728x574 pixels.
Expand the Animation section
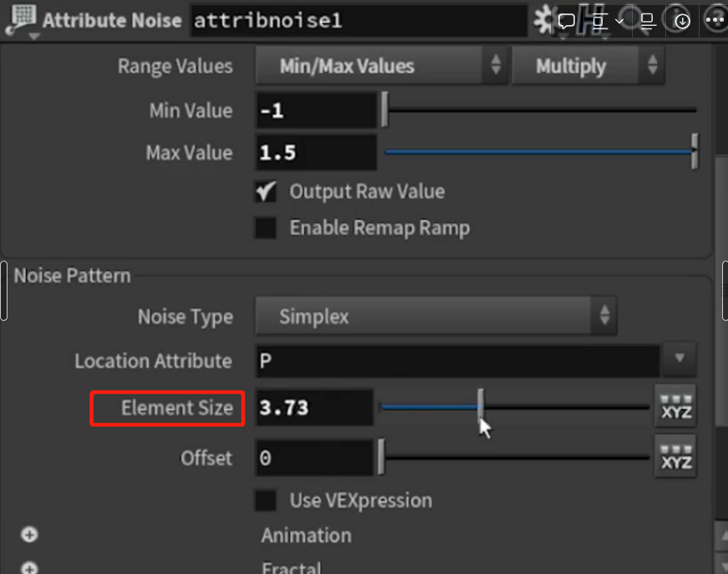point(29,535)
